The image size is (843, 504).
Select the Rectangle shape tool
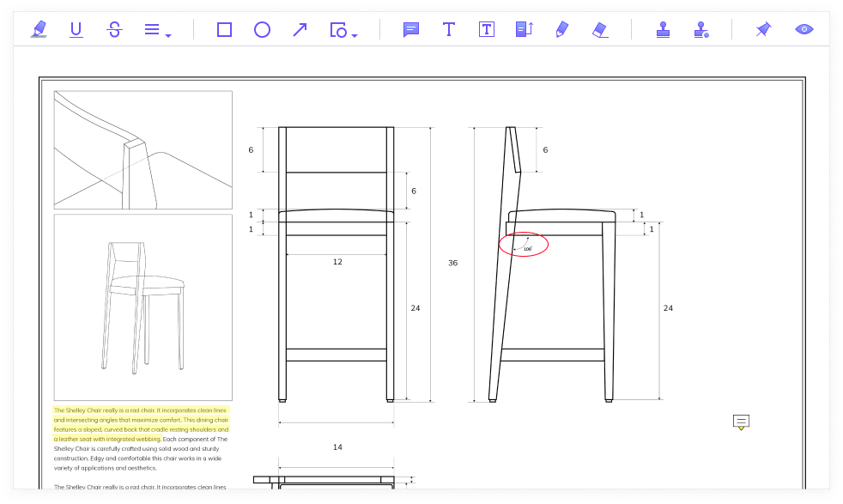click(x=224, y=29)
